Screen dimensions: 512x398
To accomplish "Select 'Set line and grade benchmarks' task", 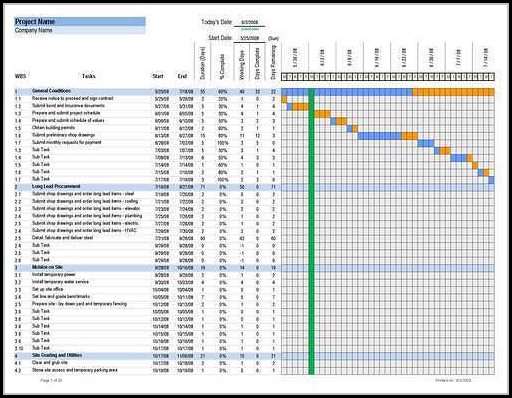I will (x=61, y=297).
